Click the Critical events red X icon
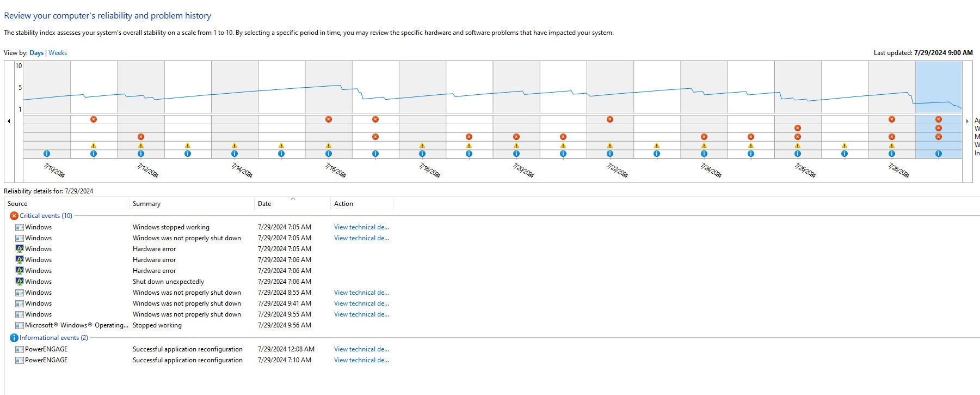 14,216
